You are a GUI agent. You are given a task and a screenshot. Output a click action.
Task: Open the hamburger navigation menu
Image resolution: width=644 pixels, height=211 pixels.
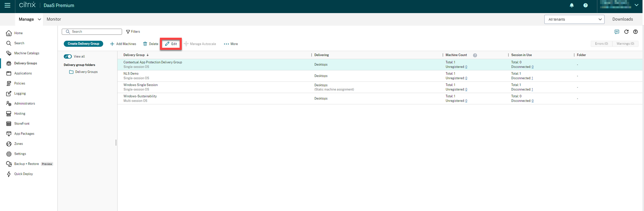[7, 5]
